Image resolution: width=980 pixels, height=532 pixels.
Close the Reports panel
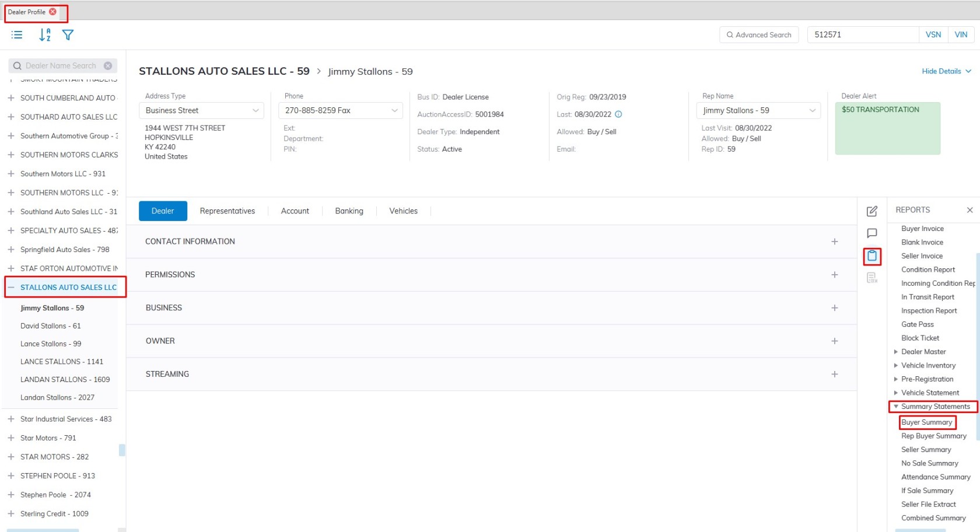pyautogui.click(x=970, y=210)
